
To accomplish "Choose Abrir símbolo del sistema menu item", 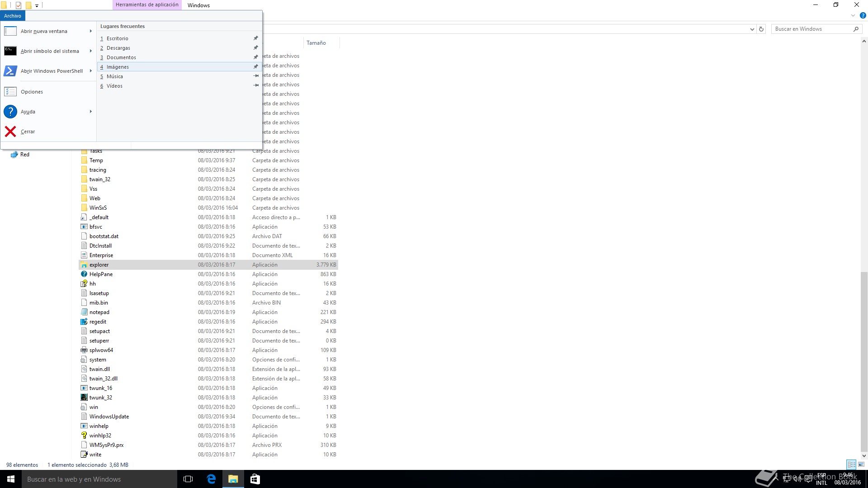I will click(48, 51).
